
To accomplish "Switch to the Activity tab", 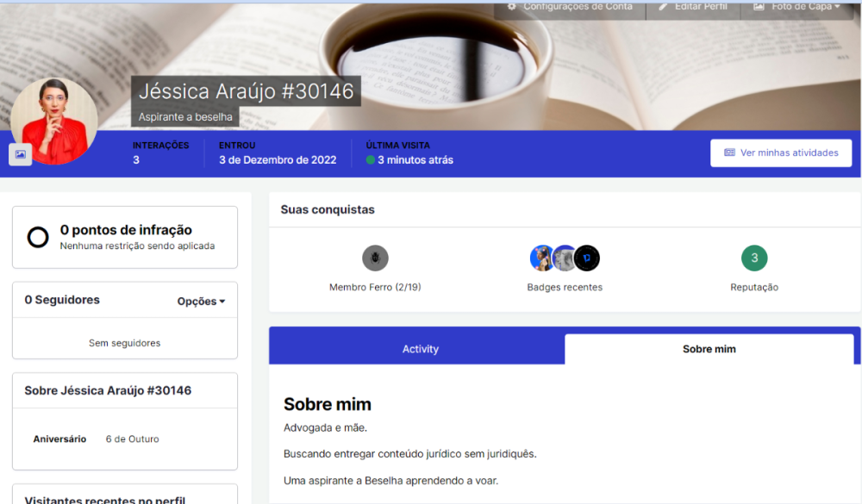I will (x=420, y=349).
